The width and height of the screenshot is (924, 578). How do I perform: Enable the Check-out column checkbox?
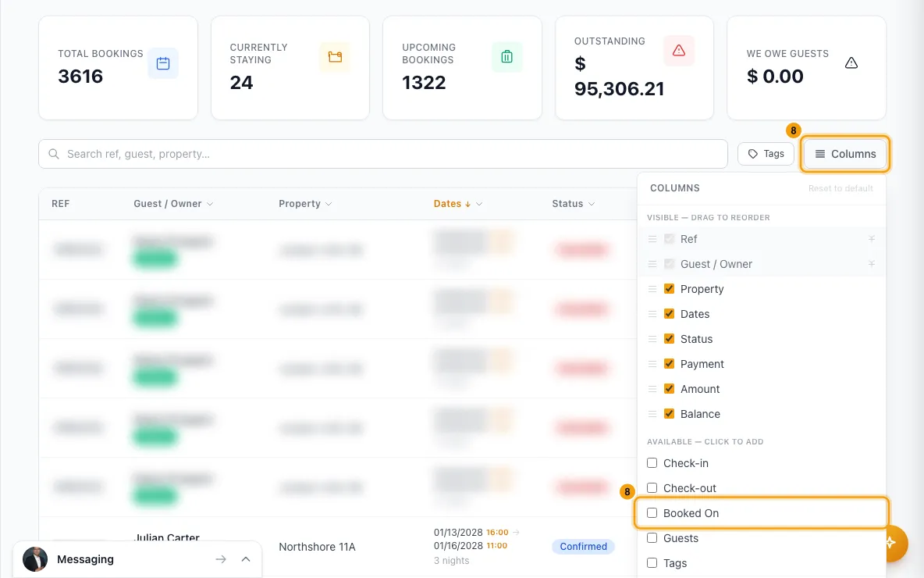(652, 487)
